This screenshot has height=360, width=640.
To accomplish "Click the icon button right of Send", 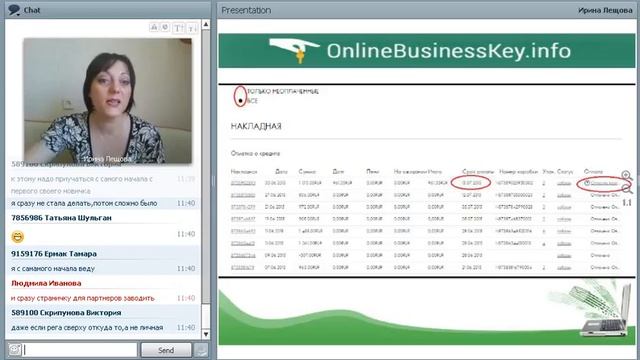I will [x=201, y=350].
